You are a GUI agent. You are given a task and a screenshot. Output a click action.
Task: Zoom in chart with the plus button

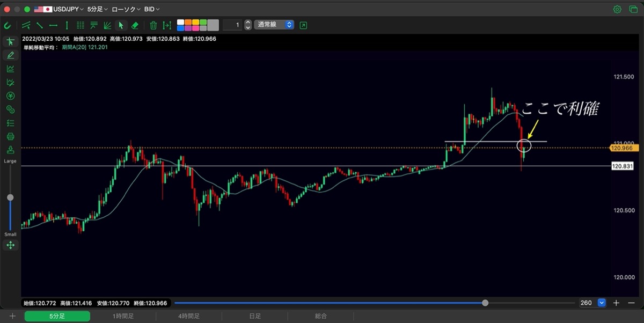[616, 303]
